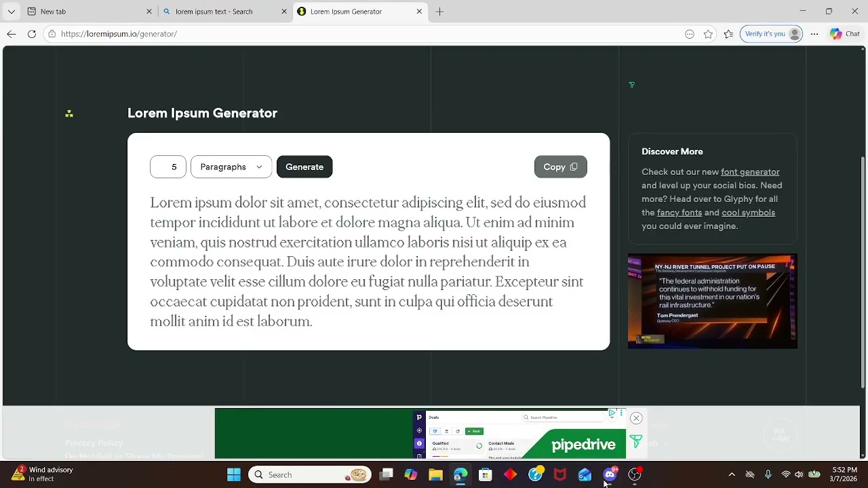This screenshot has width=868, height=488.
Task: Switch to Microsoft Edge in taskbar
Action: coord(460,475)
